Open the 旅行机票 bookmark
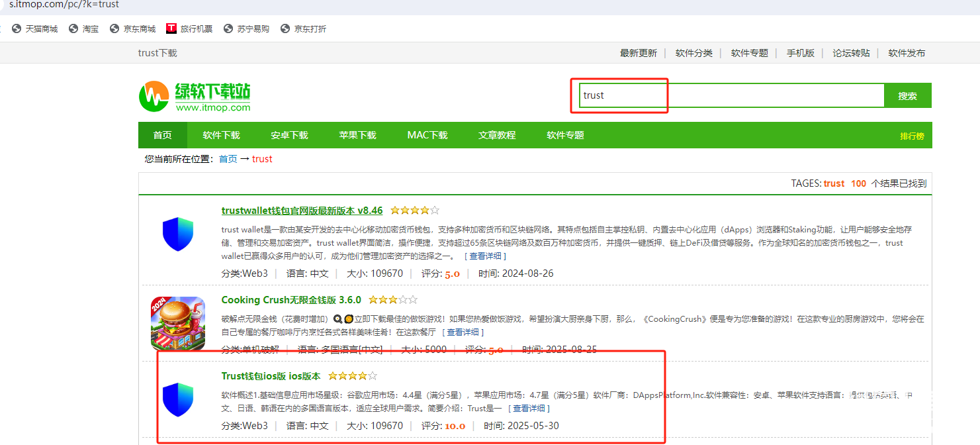The height and width of the screenshot is (445, 980). pos(190,29)
